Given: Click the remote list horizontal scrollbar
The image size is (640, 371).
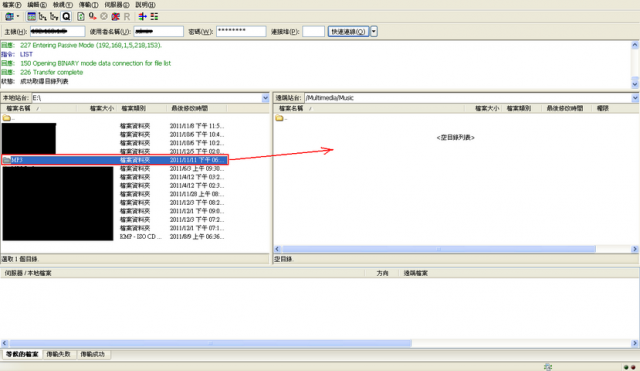Looking at the screenshot, I should [x=439, y=249].
